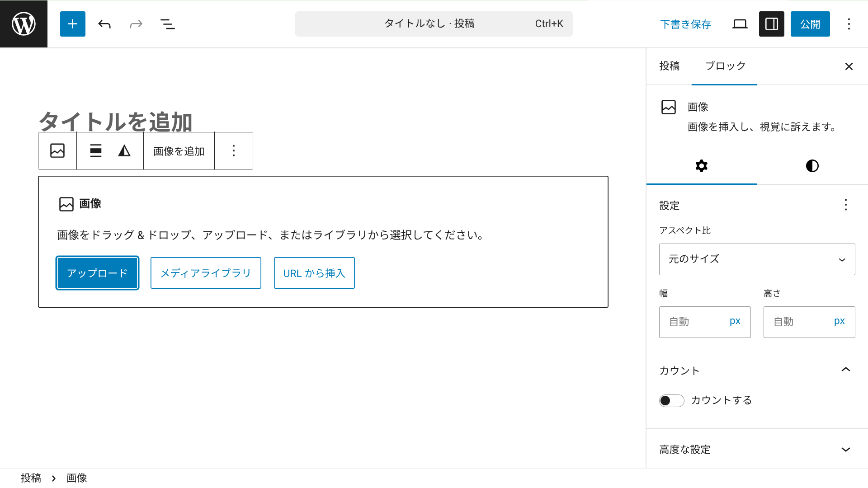This screenshot has width=868, height=488.
Task: Open the block inserter
Action: pos(72,24)
